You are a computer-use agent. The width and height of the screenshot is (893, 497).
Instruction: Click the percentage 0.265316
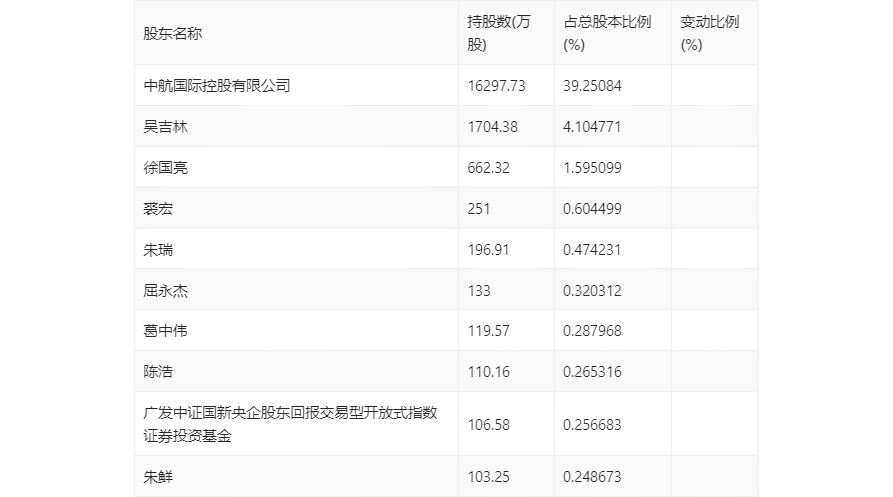(592, 372)
